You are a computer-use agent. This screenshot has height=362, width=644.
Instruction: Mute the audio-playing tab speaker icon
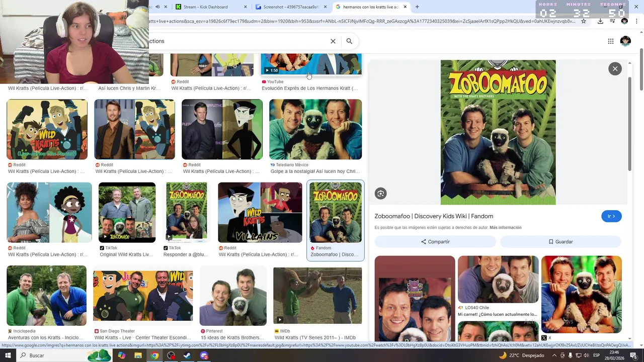click(x=157, y=7)
